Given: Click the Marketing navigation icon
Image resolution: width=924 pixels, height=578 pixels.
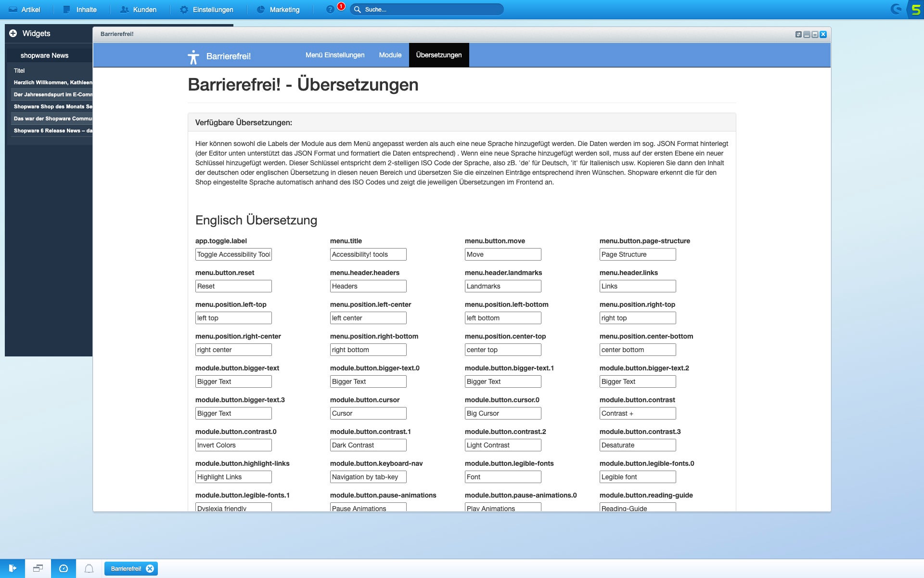Looking at the screenshot, I should (x=261, y=9).
